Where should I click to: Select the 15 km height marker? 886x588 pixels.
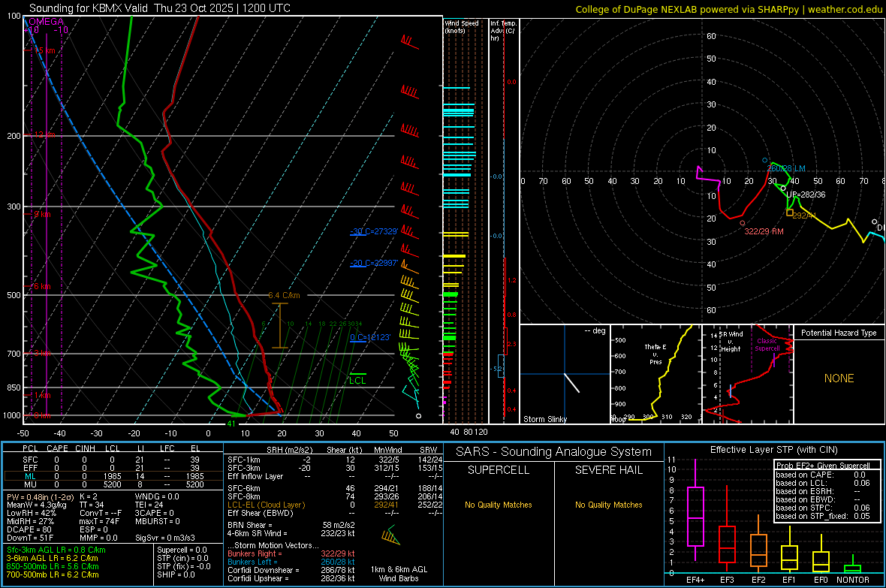[44, 50]
